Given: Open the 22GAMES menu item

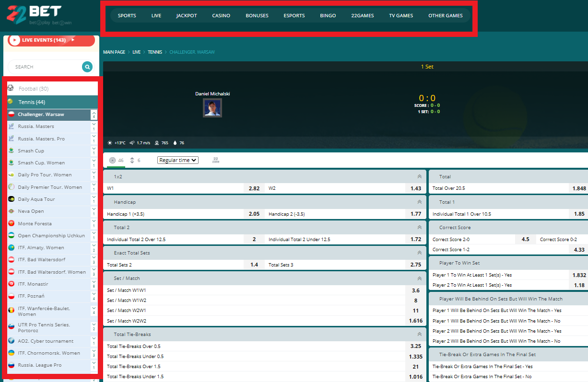Looking at the screenshot, I should (363, 15).
